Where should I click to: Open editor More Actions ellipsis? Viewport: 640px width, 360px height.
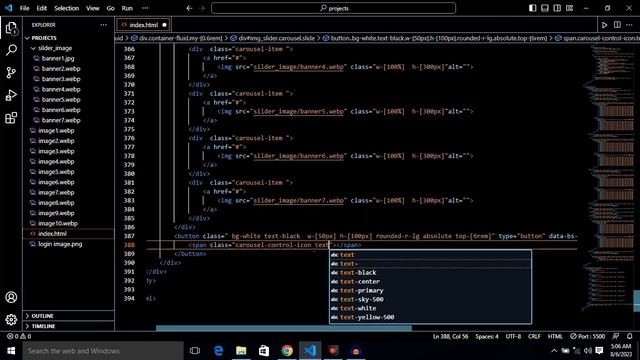(x=629, y=25)
